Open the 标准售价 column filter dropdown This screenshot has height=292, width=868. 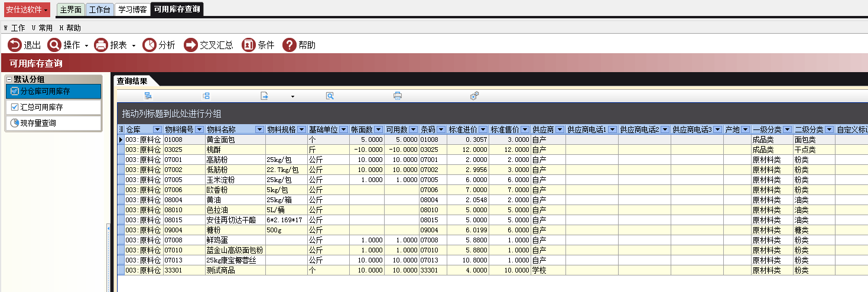(x=525, y=129)
